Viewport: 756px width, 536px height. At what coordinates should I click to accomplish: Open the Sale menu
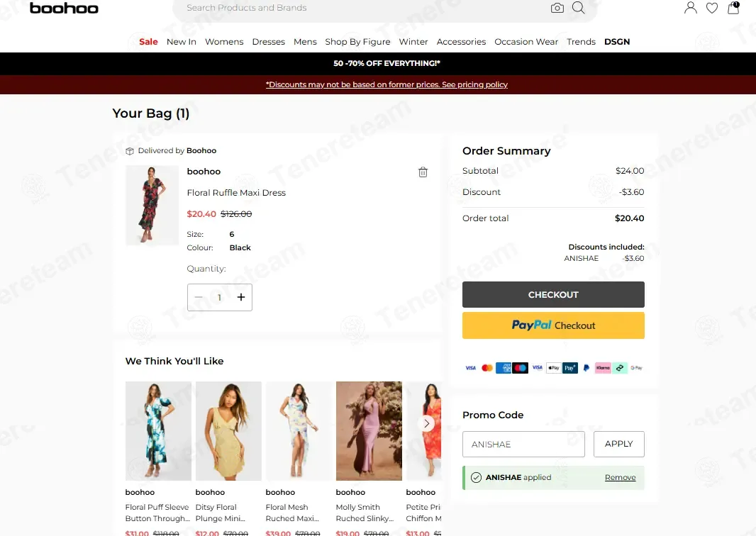coord(148,42)
